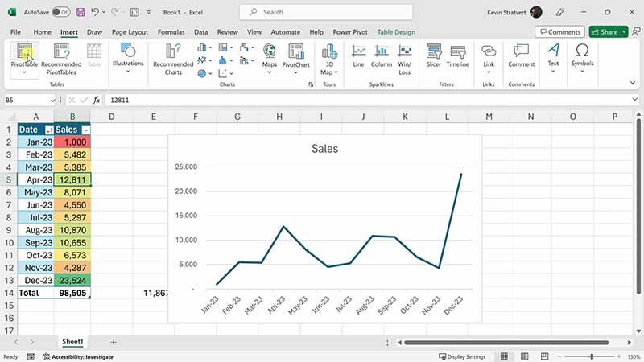Toggle AutoSave on

61,12
